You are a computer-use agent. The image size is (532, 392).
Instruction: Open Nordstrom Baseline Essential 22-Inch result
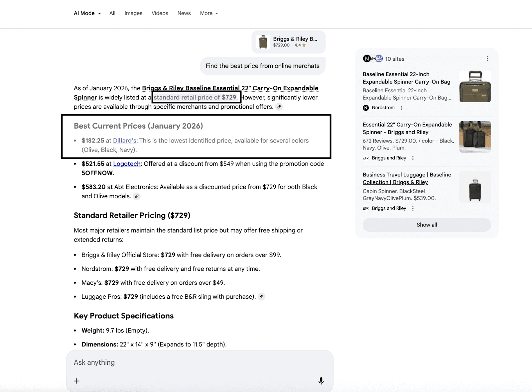point(406,78)
